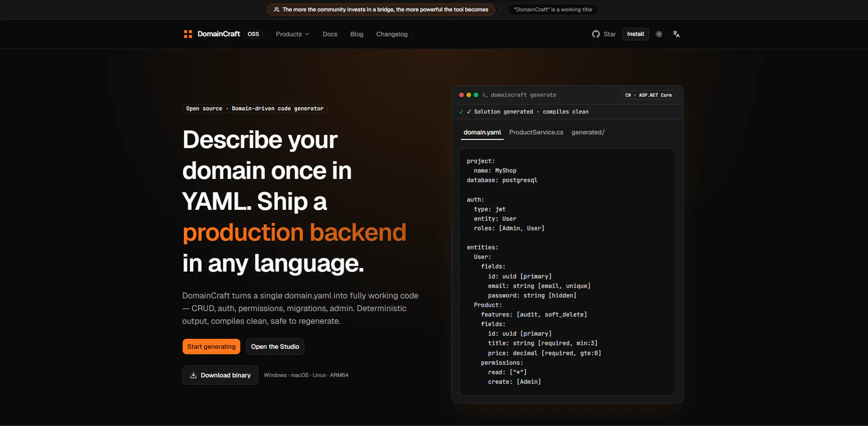Expand the Products dropdown menu
The image size is (868, 426).
coord(293,34)
